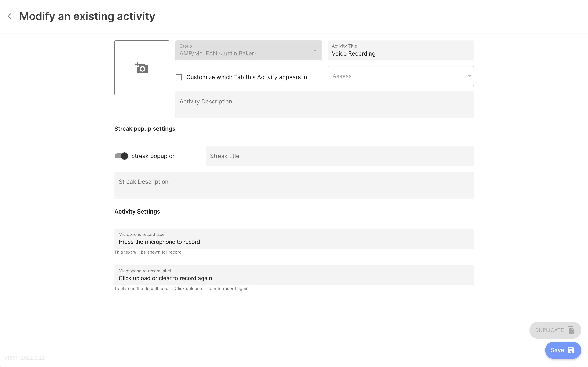Viewport: 588px width, 367px height.
Task: Click the add photo camera icon
Action: point(142,68)
